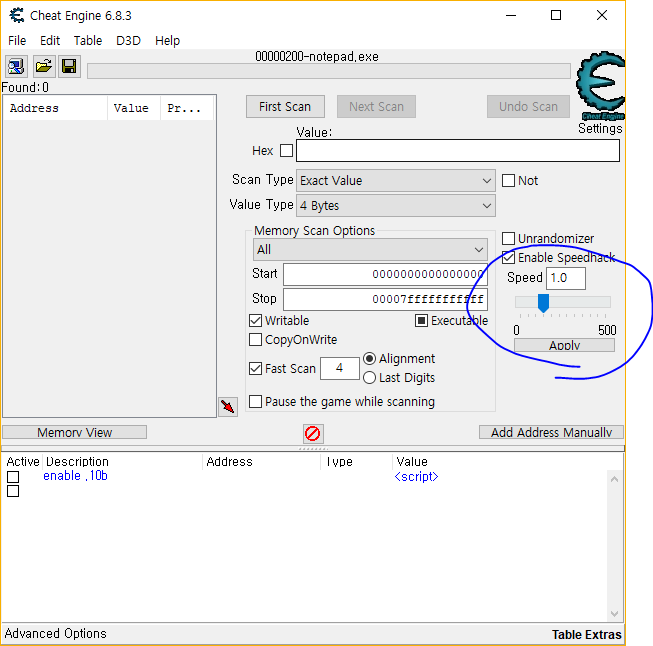Screen dimensions: 653x646
Task: Enable Pause the game while scanning
Action: coord(255,402)
